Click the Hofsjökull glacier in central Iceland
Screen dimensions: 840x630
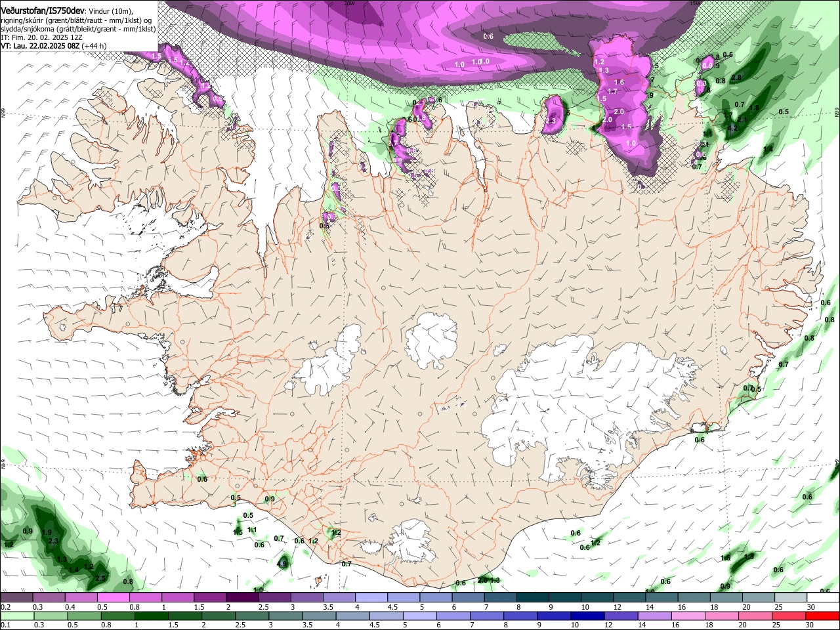432,341
